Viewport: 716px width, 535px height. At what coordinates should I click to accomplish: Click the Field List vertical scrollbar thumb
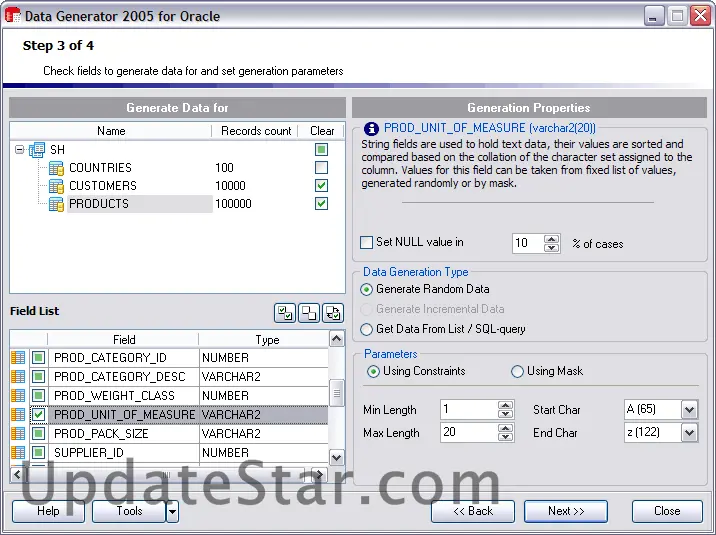[337, 393]
